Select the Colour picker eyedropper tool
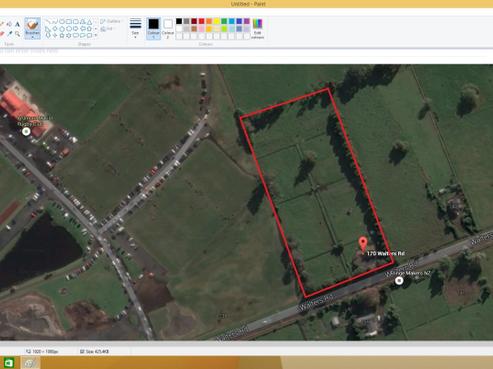 (10, 34)
